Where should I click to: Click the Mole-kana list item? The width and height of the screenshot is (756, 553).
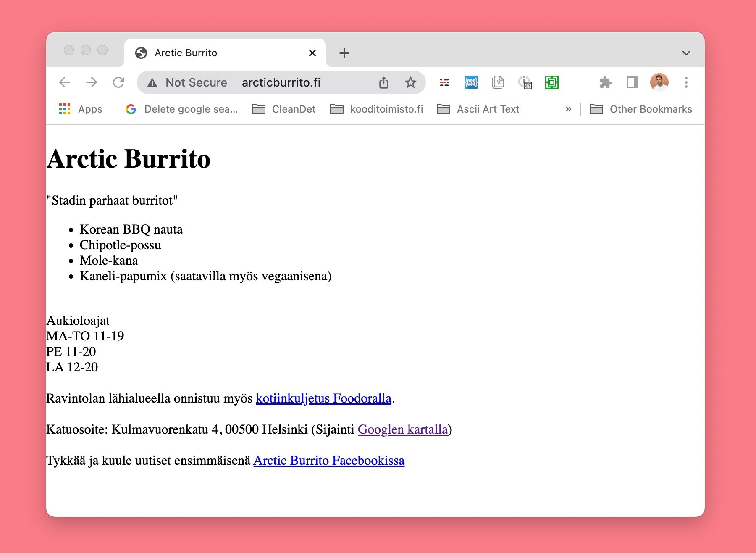click(x=109, y=261)
